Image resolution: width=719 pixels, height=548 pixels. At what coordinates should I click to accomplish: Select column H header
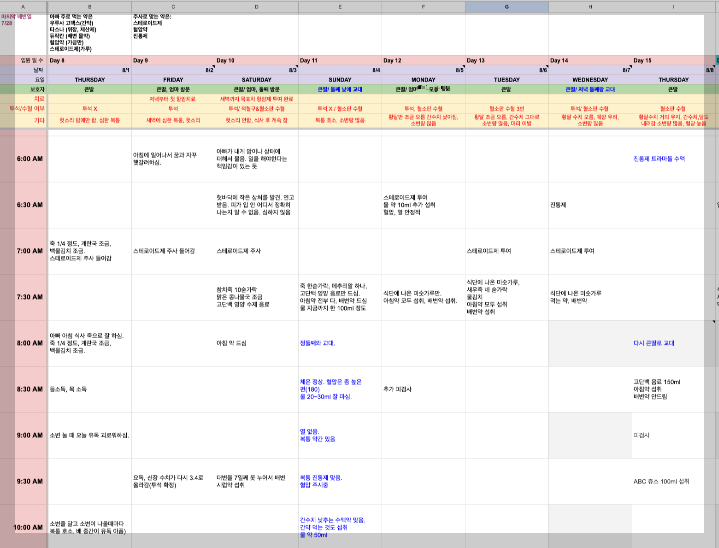pos(590,7)
